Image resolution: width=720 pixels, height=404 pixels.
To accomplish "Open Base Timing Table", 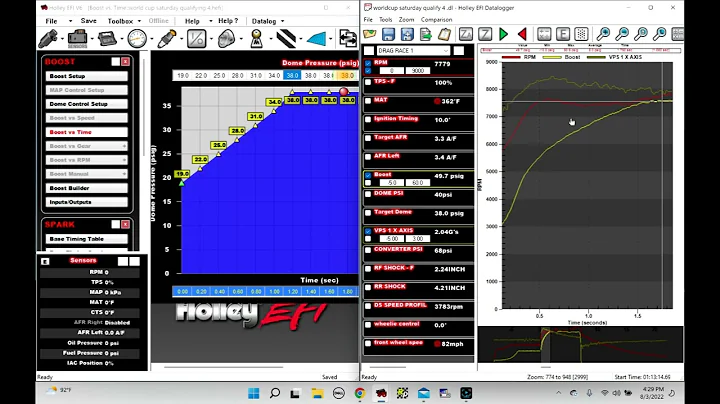I will [86, 239].
